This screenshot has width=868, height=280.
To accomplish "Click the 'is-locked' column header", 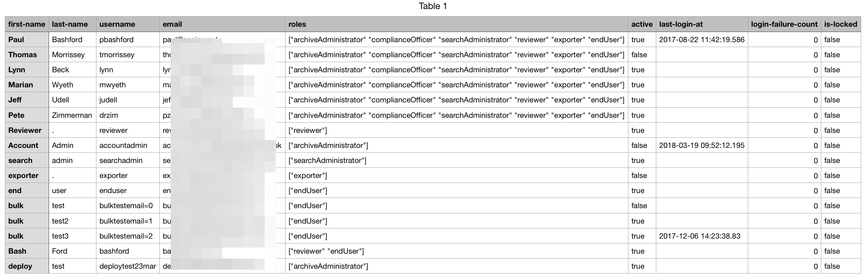I will pos(840,24).
